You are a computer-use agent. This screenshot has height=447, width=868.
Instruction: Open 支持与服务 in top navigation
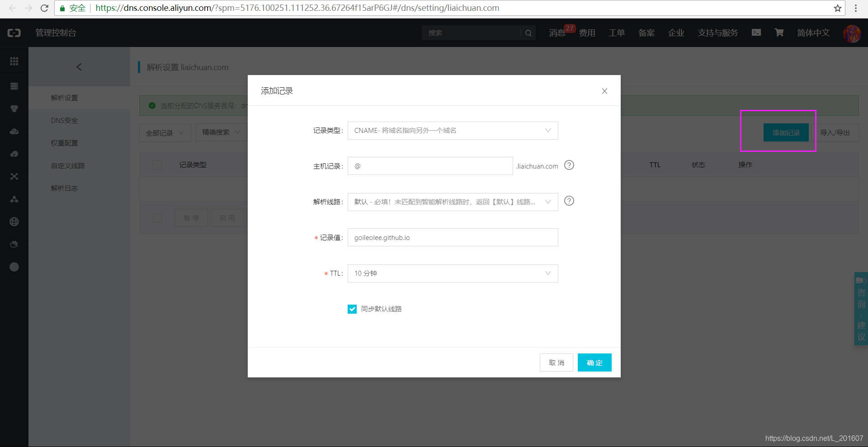coord(718,33)
